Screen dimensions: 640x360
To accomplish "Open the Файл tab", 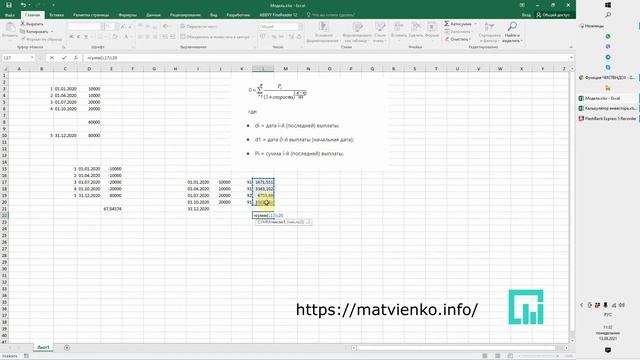I will (x=10, y=15).
